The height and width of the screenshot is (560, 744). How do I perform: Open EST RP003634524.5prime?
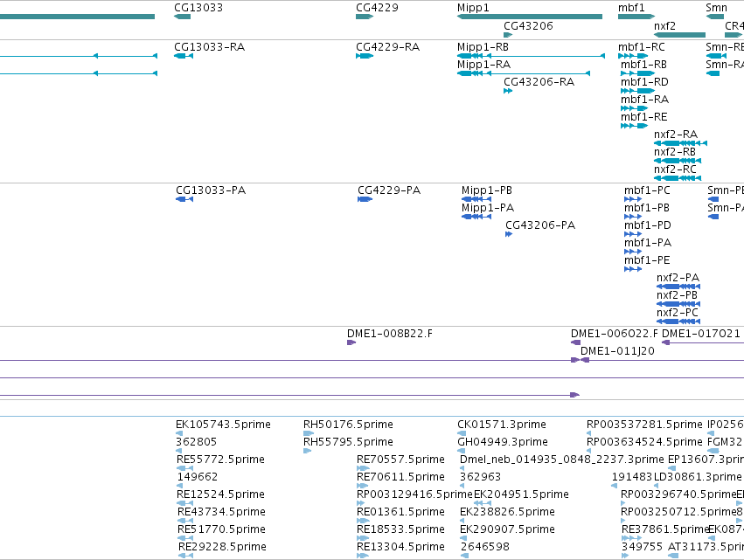click(644, 442)
